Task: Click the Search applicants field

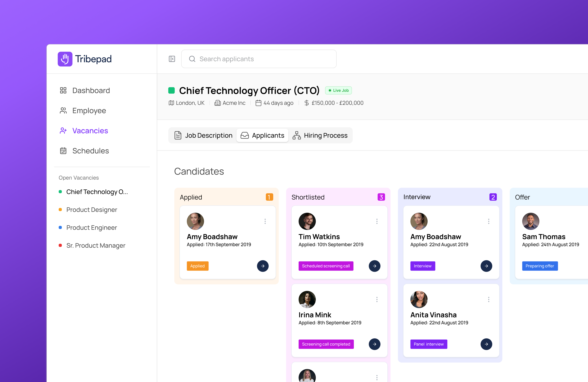Action: [259, 59]
